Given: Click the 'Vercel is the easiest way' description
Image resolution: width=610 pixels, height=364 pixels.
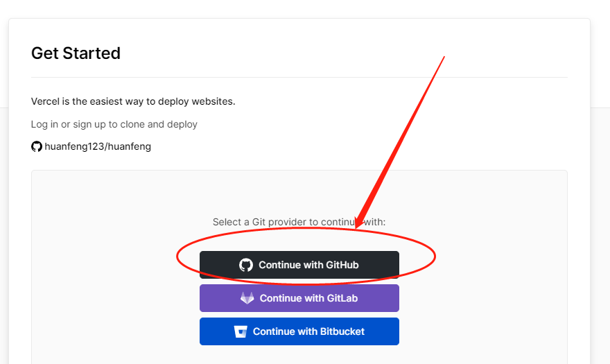Looking at the screenshot, I should 133,101.
